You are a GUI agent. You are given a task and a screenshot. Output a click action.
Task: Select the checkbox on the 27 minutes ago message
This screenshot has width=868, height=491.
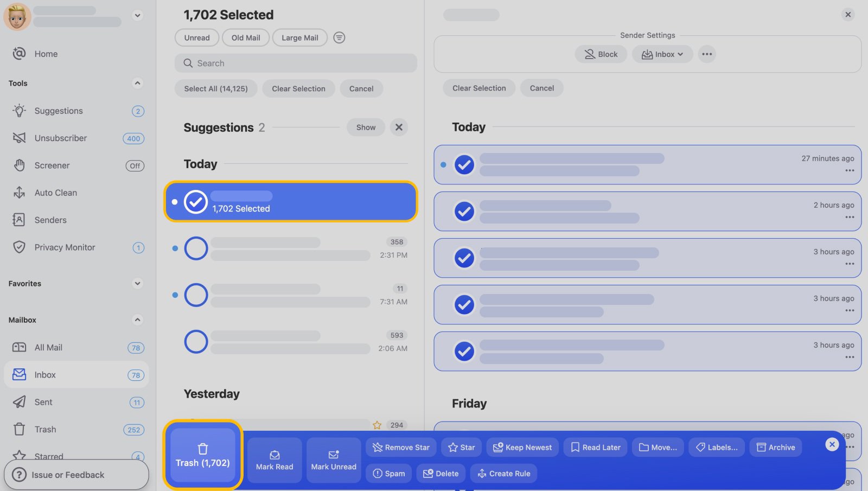coord(464,164)
